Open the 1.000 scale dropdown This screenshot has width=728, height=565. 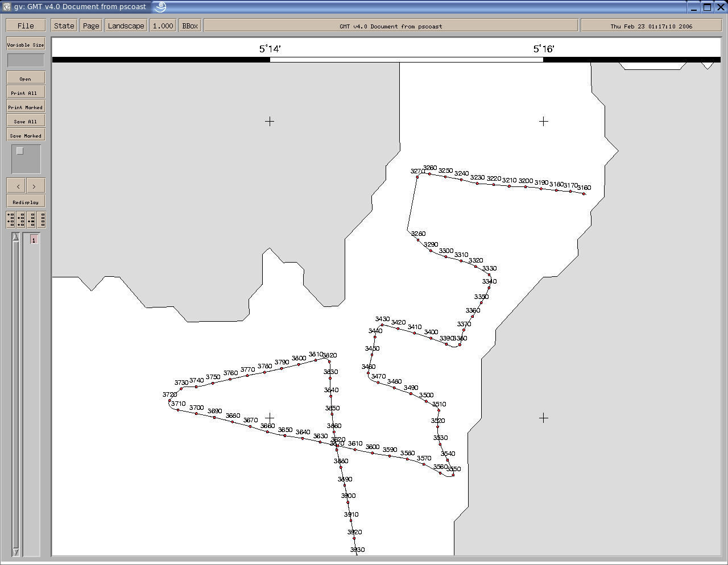click(163, 26)
